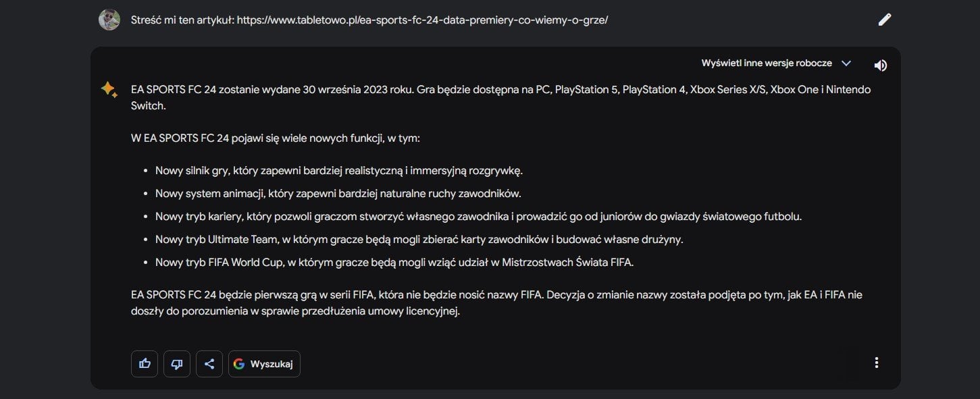Click the tabletowo.pl URL in the prompt
The height and width of the screenshot is (399, 980).
click(422, 20)
